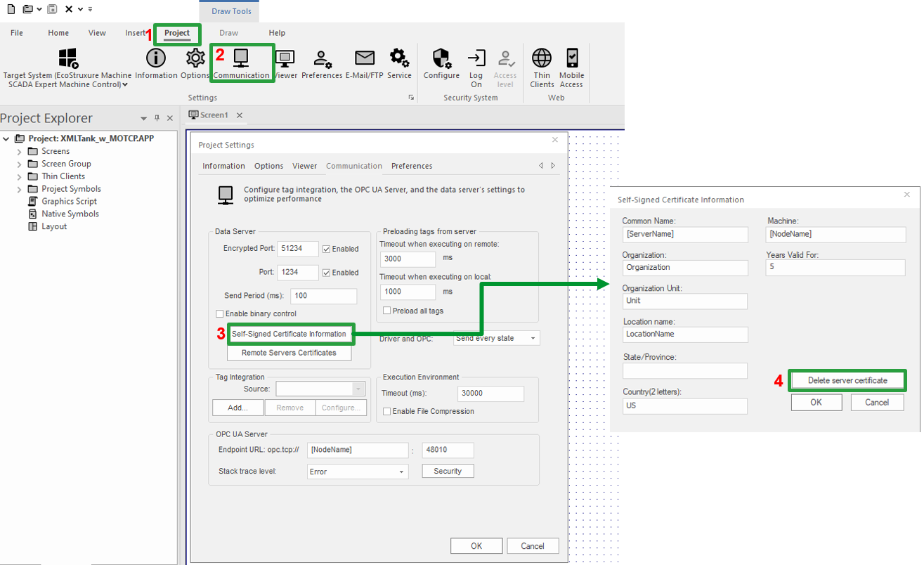Viewport: 924px width, 565px height.
Task: Check Enable binary control option
Action: (220, 313)
